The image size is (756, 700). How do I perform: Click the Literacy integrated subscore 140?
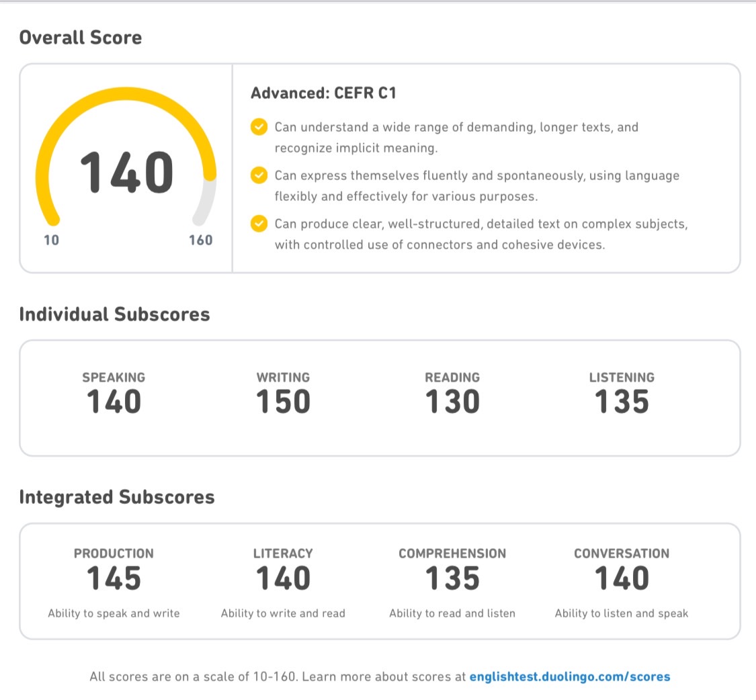tap(283, 578)
